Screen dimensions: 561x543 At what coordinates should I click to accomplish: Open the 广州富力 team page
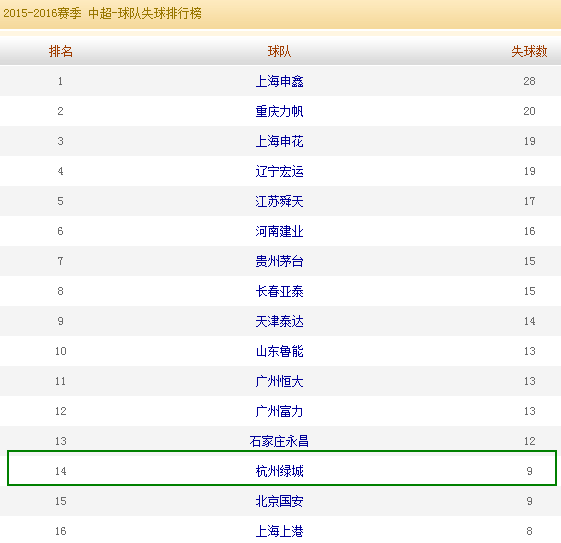tap(279, 412)
